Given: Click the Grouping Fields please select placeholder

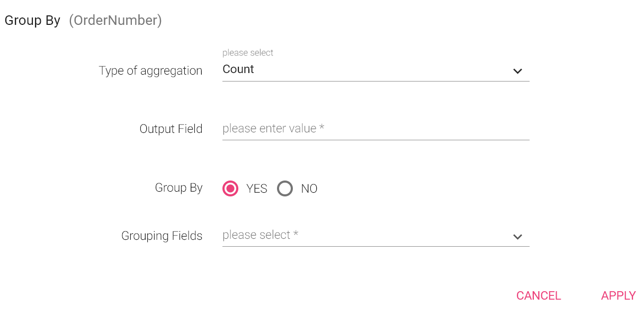Looking at the screenshot, I should (x=256, y=235).
